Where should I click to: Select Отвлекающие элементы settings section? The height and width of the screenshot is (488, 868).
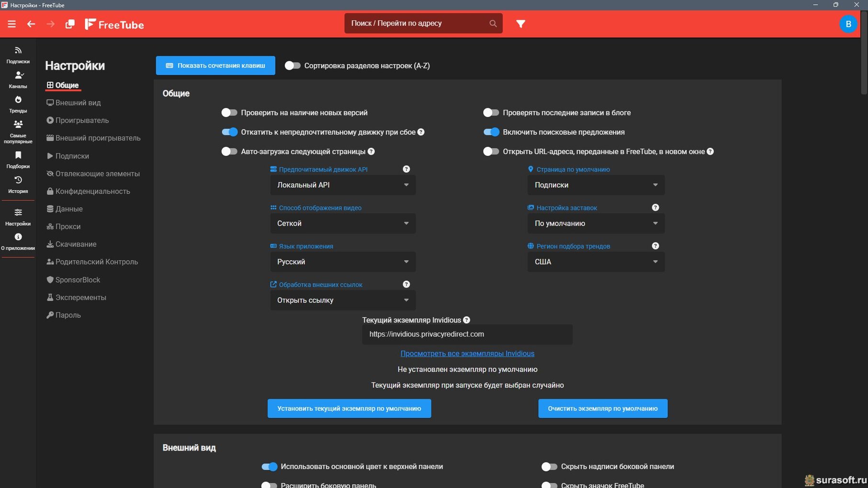coord(93,174)
